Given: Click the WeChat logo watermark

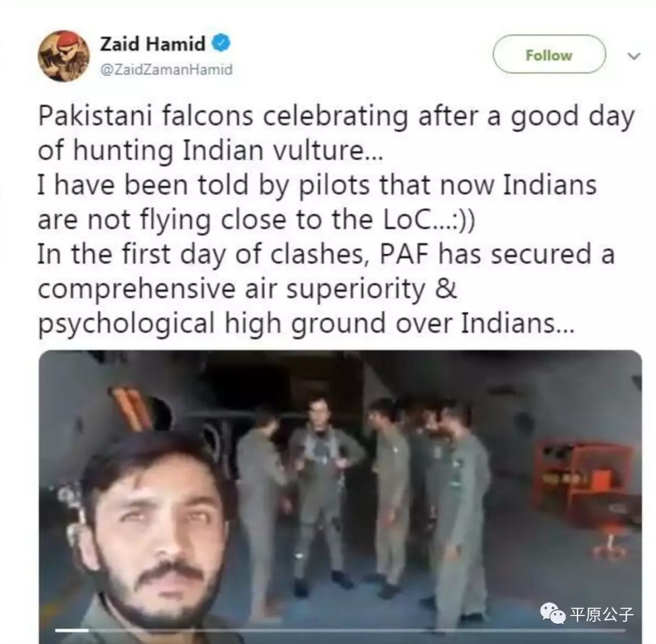Looking at the screenshot, I should point(553,614).
